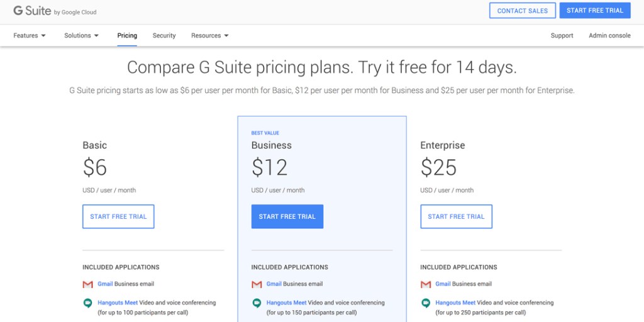Start free trial for Basic plan
The width and height of the screenshot is (644, 322).
118,216
